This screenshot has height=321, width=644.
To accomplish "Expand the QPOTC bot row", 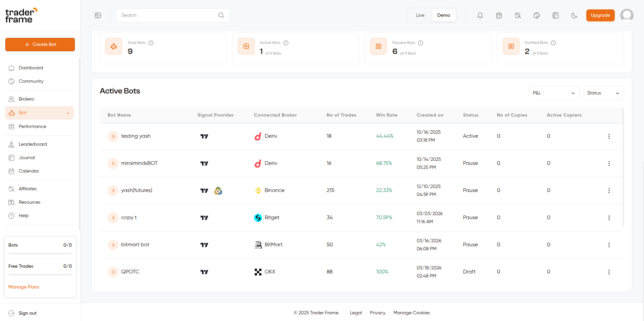I will [x=113, y=272].
